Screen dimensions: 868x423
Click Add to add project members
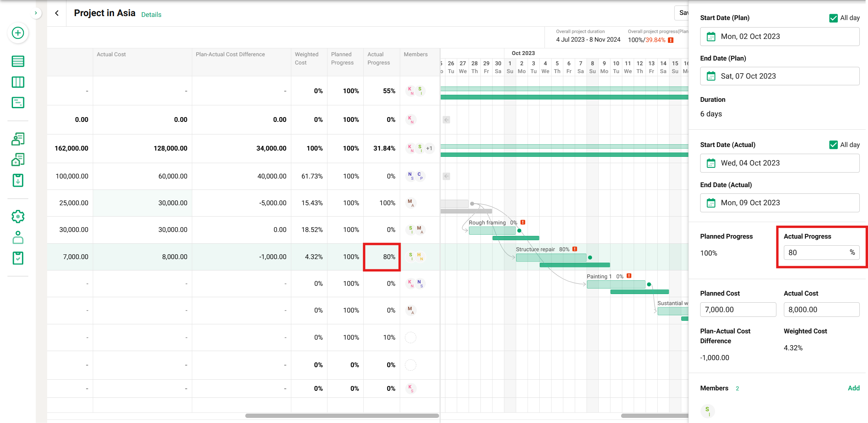(x=853, y=388)
